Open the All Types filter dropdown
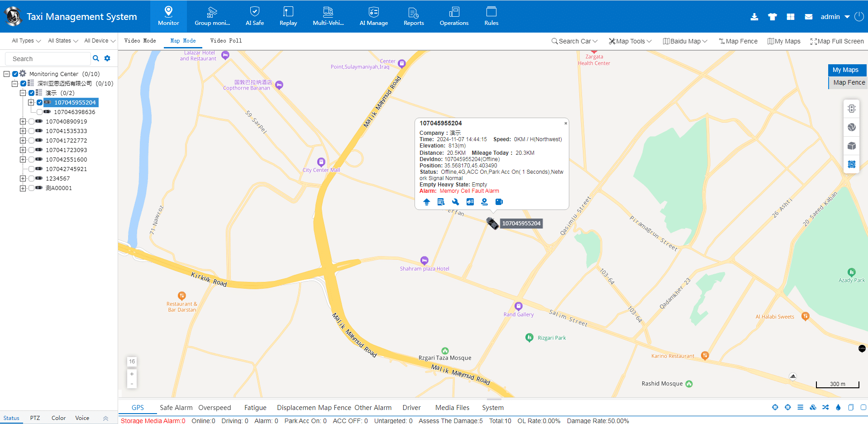 26,41
